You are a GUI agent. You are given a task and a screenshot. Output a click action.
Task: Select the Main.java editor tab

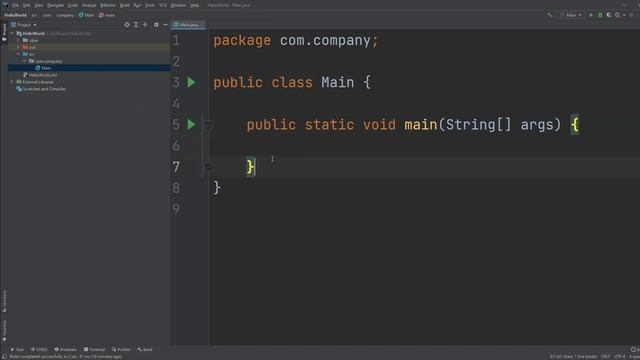pos(188,25)
